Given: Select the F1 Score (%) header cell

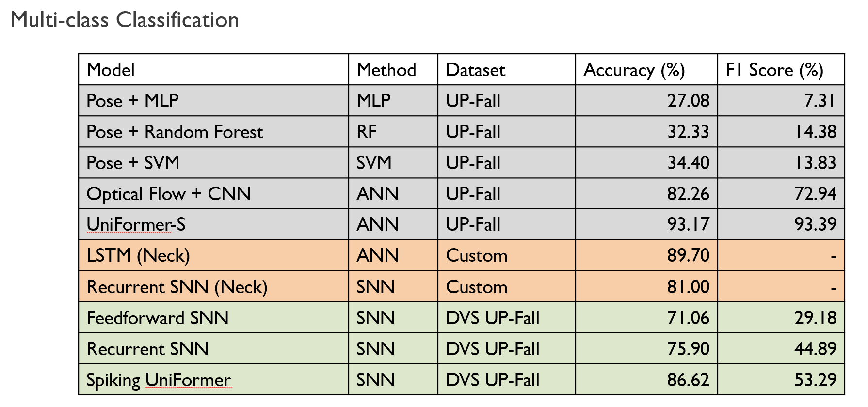Looking at the screenshot, I should pos(781,70).
